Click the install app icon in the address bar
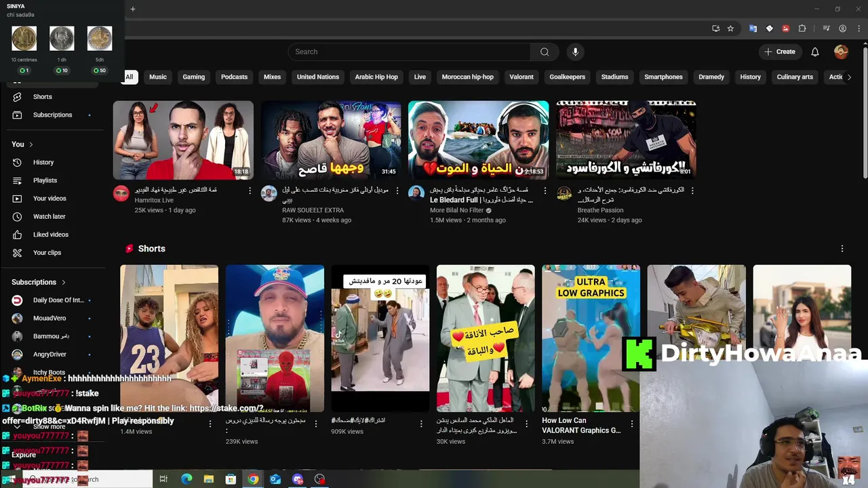 coord(715,28)
